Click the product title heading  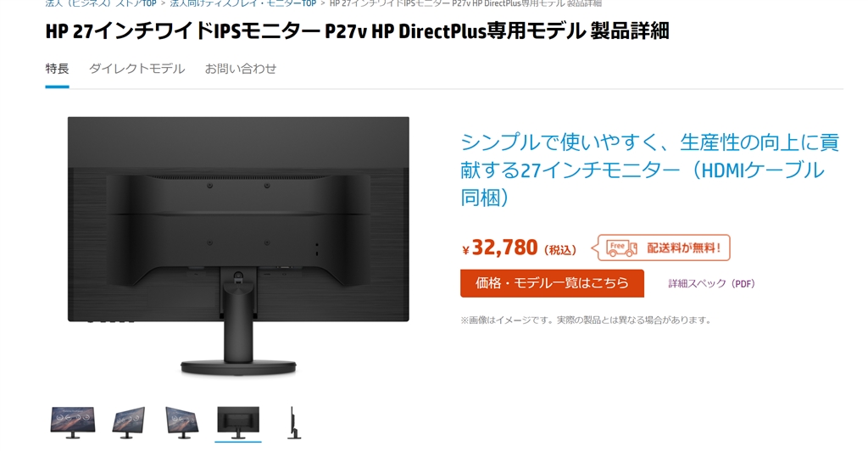pyautogui.click(x=357, y=31)
